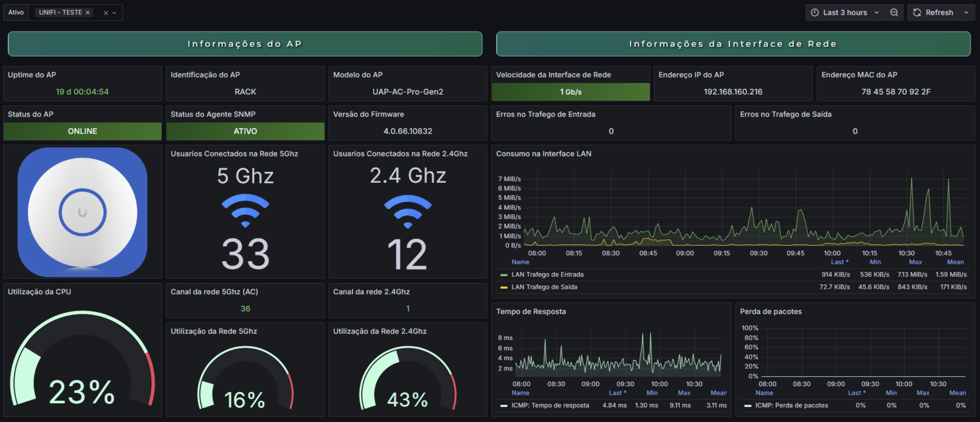Toggle LAN Trafego de Entrada series
Viewport: 980px width, 422px height.
point(547,275)
